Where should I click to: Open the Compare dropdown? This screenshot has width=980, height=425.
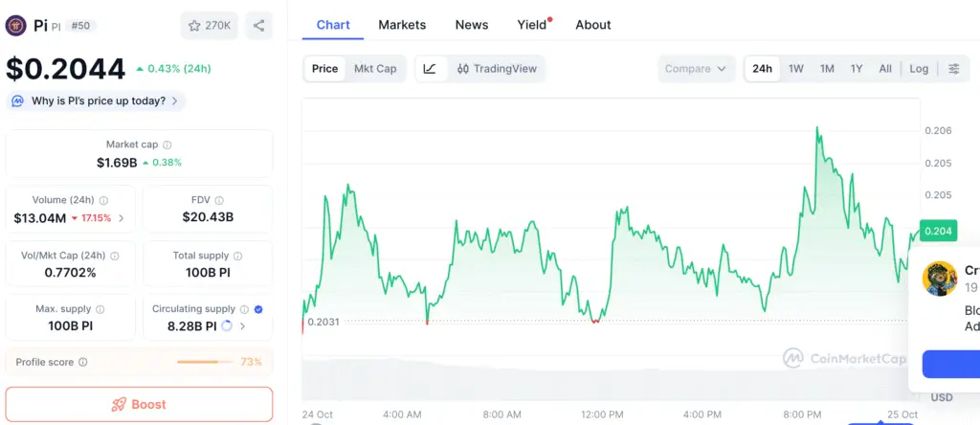696,69
